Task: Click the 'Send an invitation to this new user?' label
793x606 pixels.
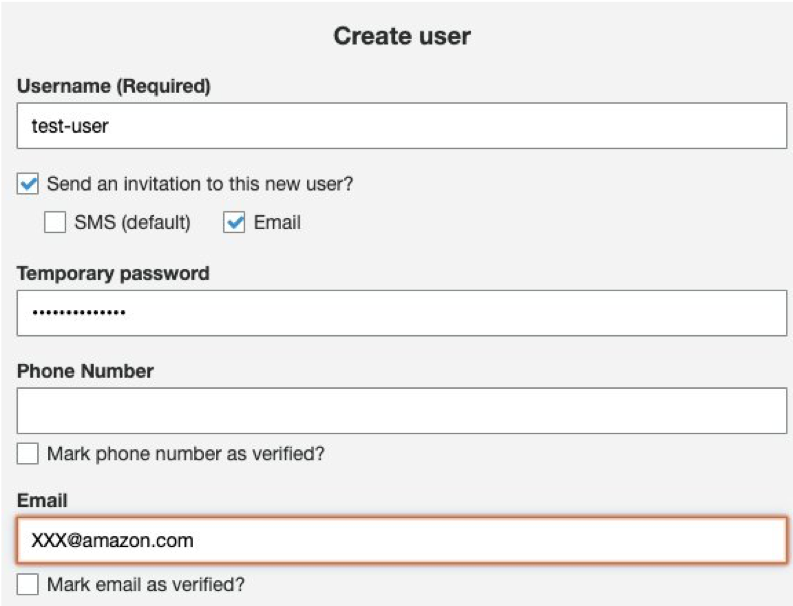Action: [200, 184]
